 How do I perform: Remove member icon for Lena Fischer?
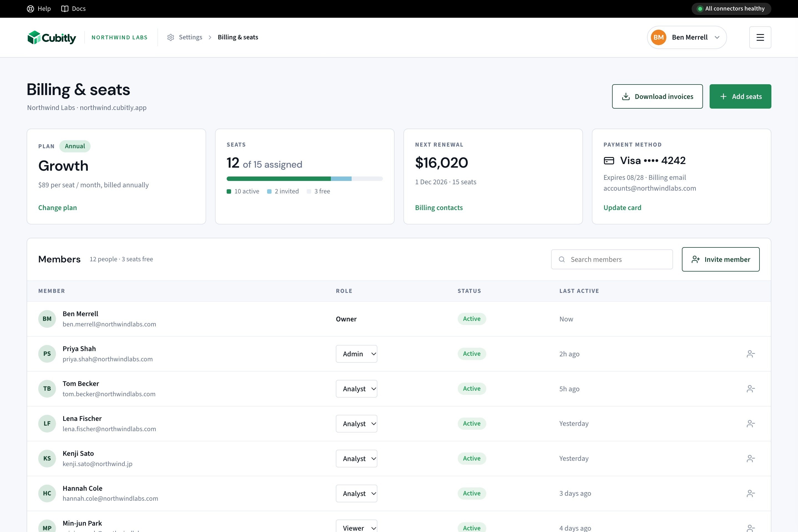tap(751, 424)
